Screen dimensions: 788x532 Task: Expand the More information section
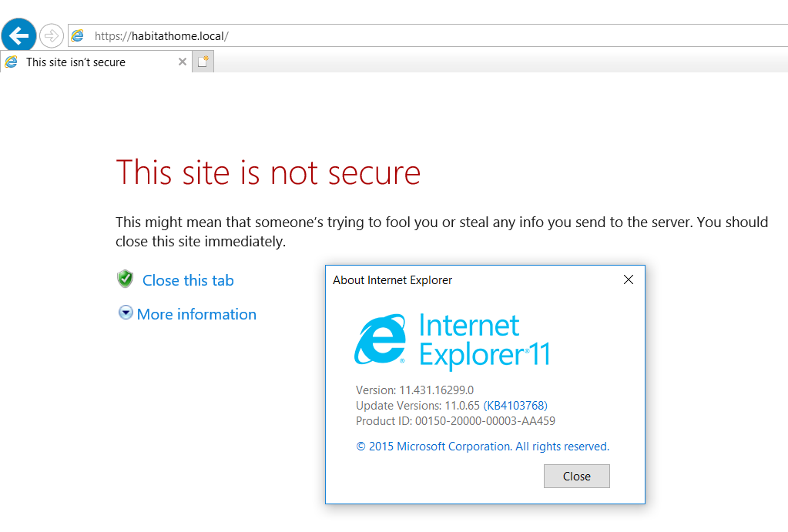coord(196,314)
